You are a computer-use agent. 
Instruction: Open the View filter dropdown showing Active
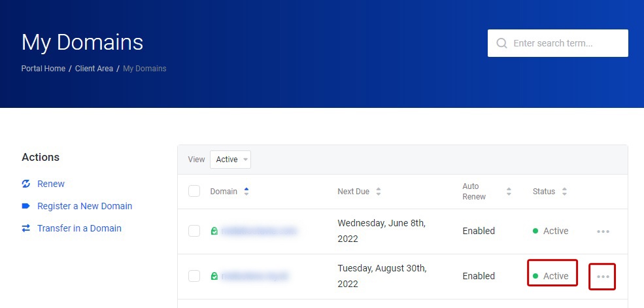(230, 160)
